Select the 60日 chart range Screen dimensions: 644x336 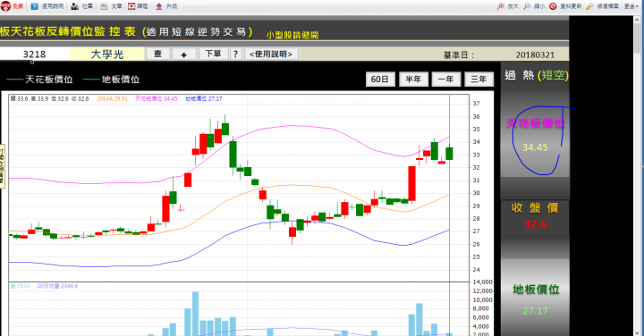380,80
